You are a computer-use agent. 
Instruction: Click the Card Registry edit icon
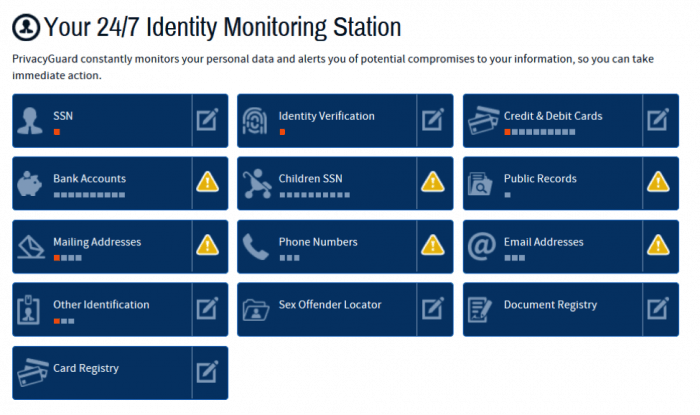pyautogui.click(x=207, y=372)
